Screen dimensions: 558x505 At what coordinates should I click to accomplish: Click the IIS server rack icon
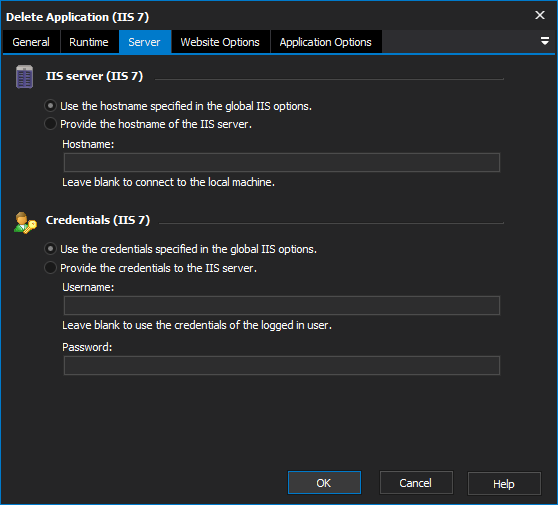click(25, 77)
